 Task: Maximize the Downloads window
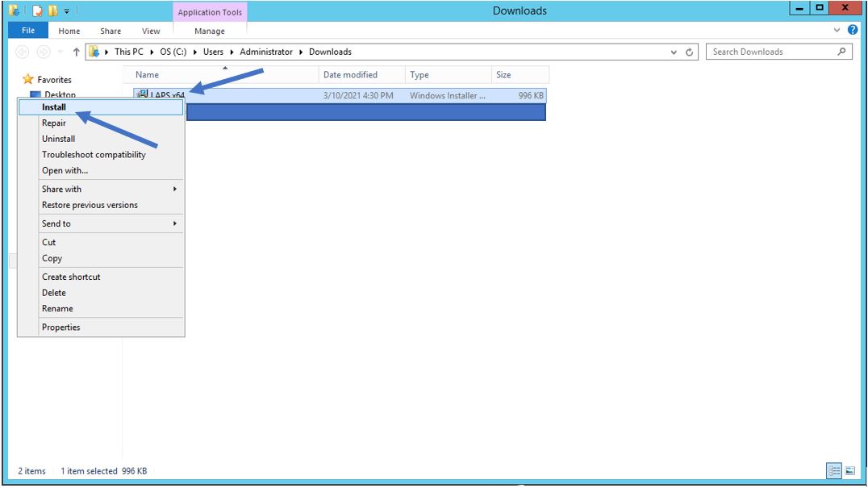coord(820,8)
